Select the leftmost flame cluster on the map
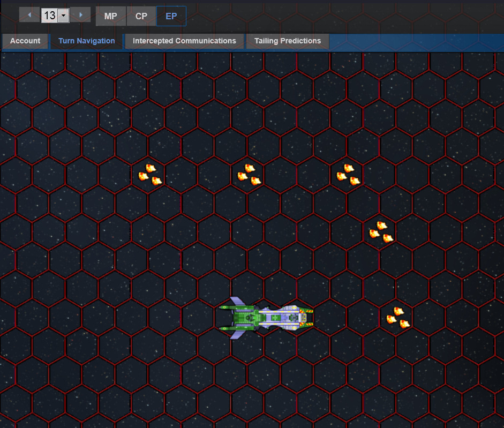The width and height of the screenshot is (504, 428). (x=150, y=175)
